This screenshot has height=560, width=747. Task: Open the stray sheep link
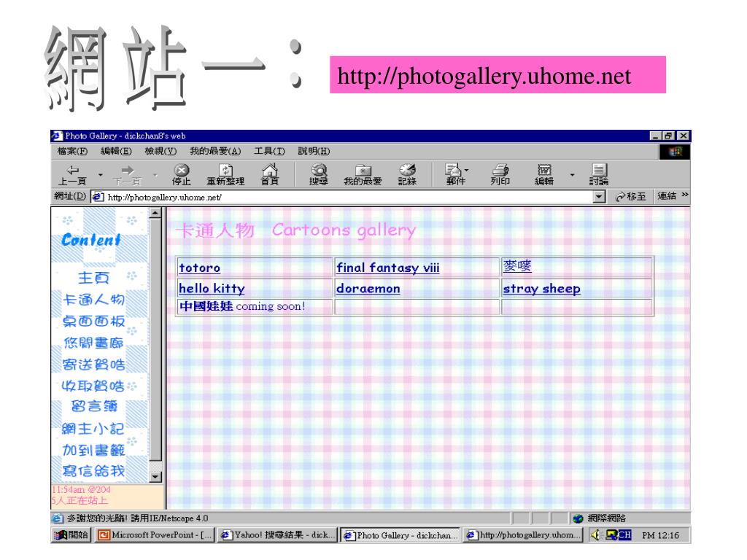[542, 289]
